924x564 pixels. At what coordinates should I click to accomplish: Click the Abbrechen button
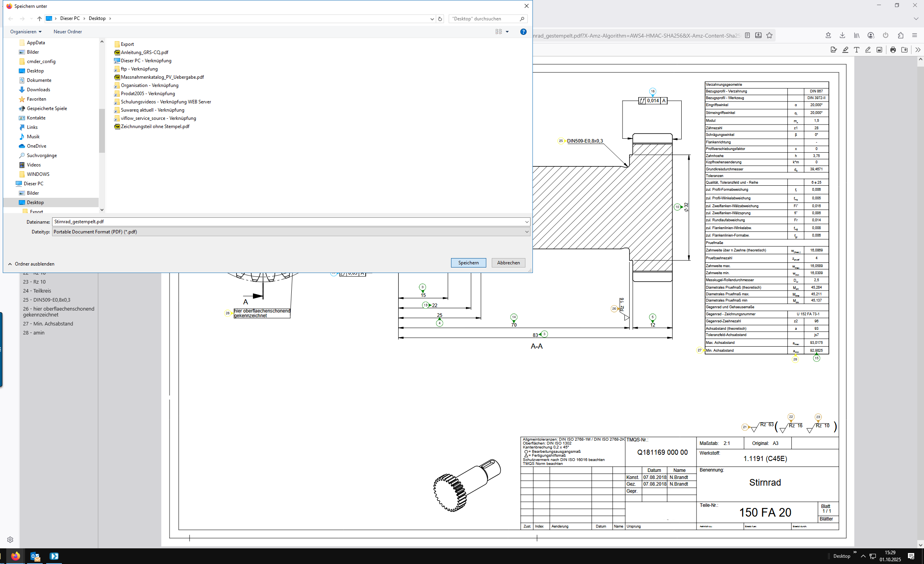click(508, 263)
